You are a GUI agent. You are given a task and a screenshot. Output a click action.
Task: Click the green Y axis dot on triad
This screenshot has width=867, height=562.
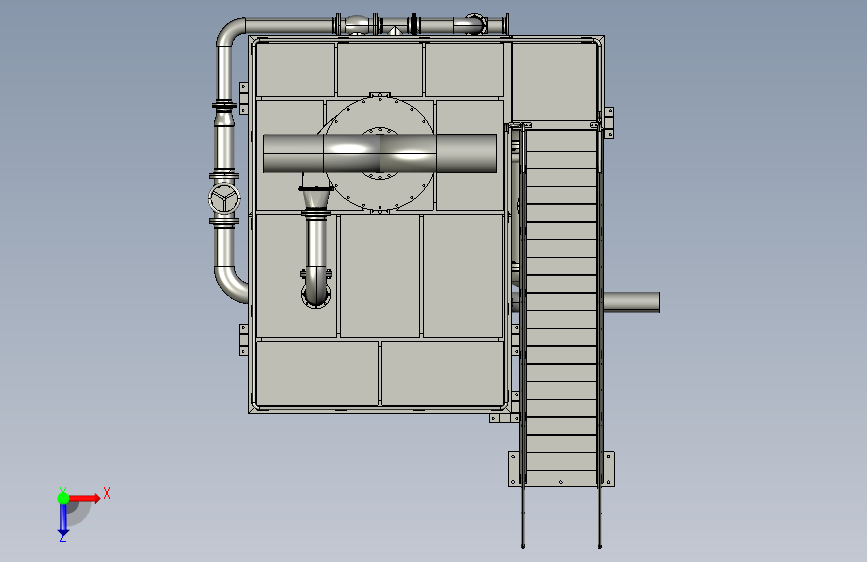[63, 498]
